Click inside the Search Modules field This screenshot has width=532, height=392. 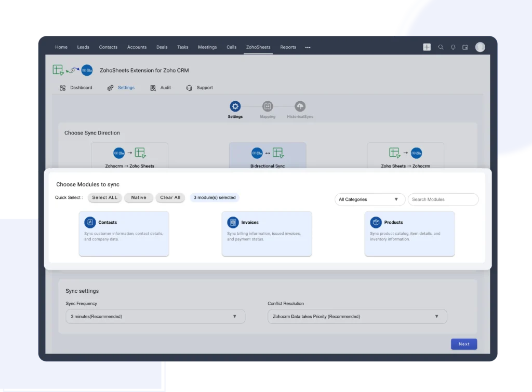[443, 199]
